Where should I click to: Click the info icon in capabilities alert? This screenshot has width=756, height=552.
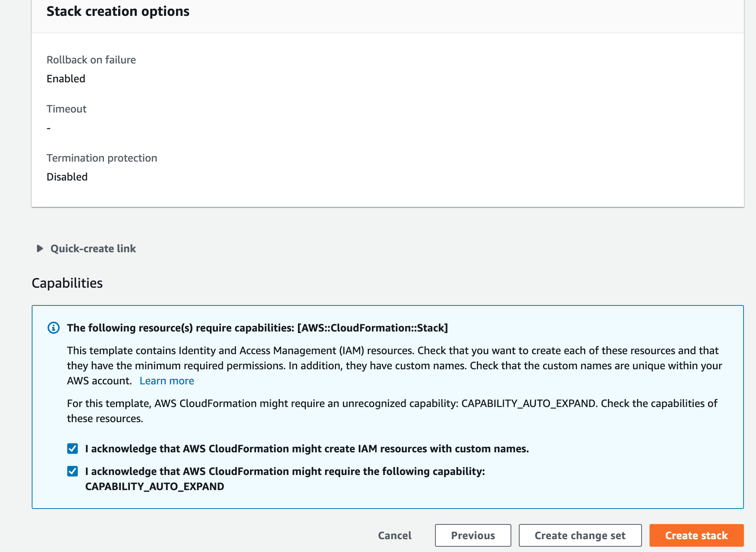pyautogui.click(x=54, y=328)
